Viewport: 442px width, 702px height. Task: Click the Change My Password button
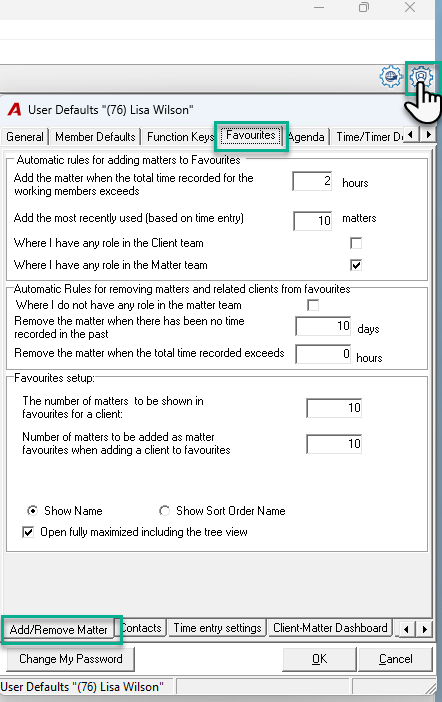(70, 659)
